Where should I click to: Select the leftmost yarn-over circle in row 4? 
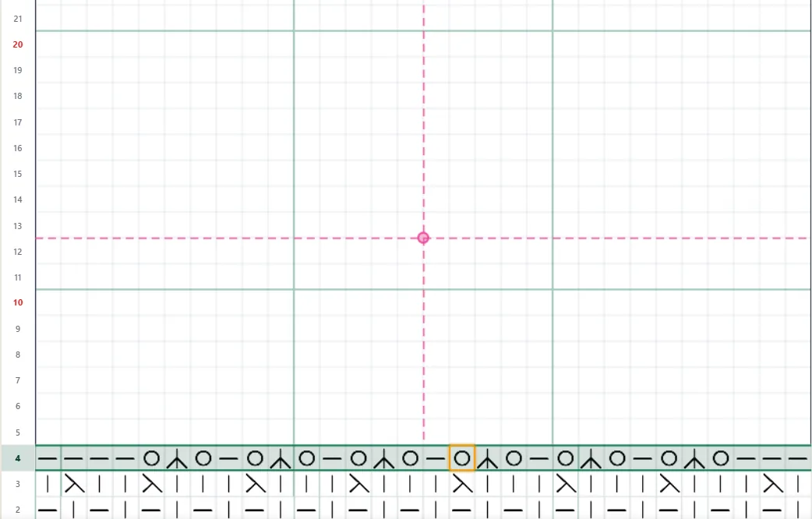(151, 458)
